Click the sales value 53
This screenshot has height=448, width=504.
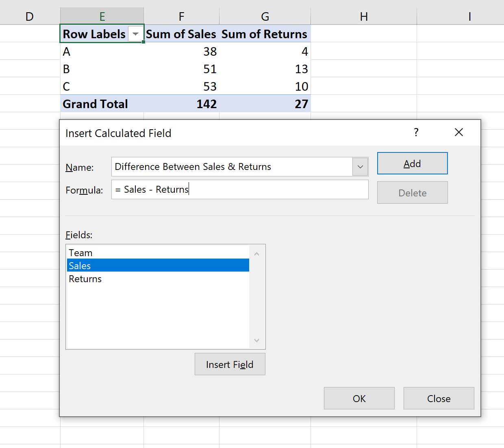click(181, 86)
